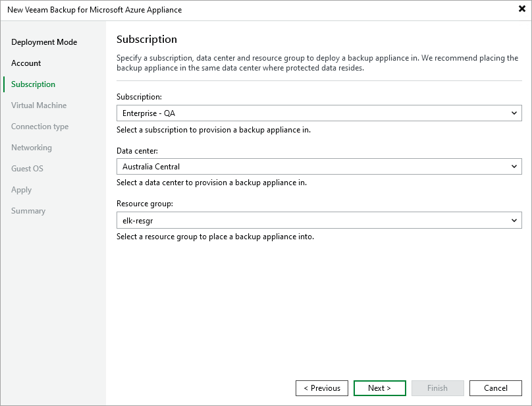The image size is (532, 406).
Task: Select the Summary step
Action: 28,211
